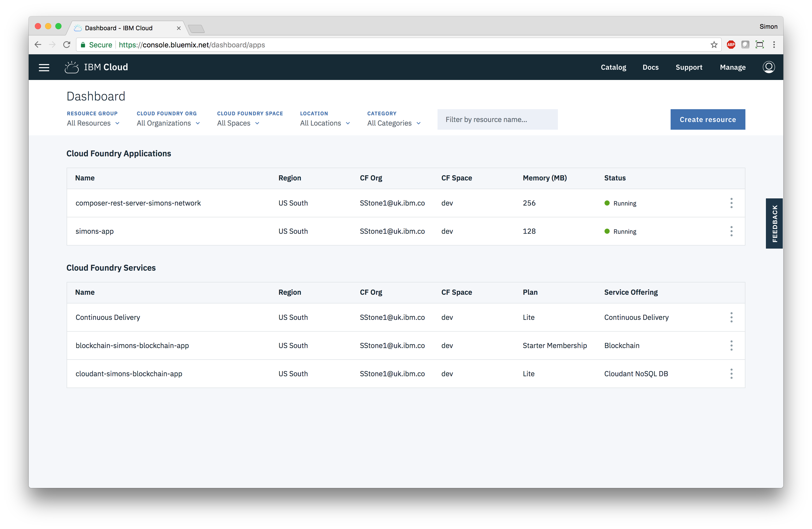The width and height of the screenshot is (812, 529).
Task: Open the hamburger navigation menu
Action: (x=44, y=67)
